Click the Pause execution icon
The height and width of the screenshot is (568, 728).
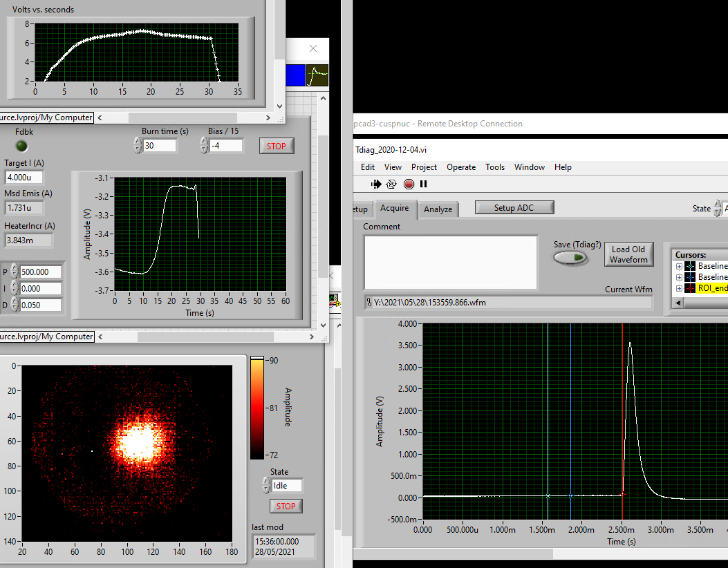click(424, 184)
